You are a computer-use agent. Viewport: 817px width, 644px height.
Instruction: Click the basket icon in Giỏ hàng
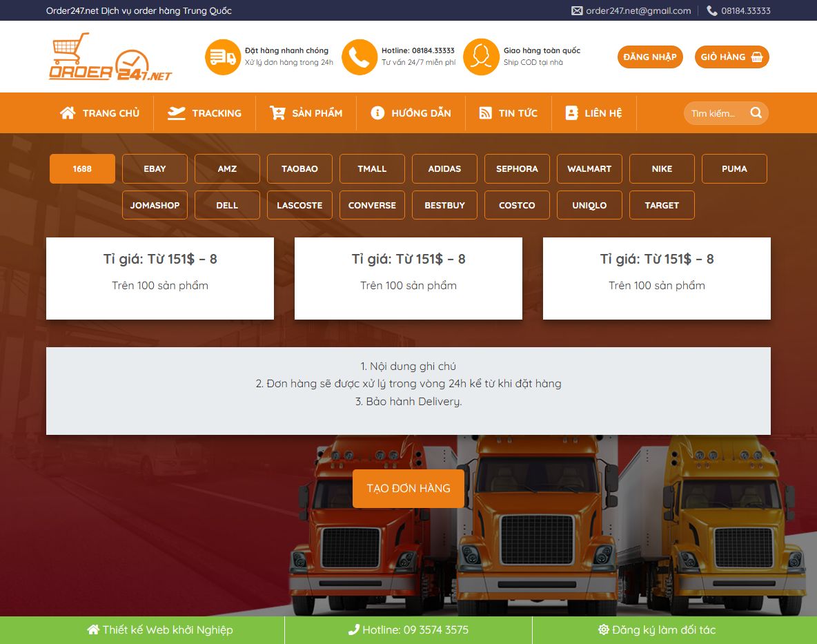(x=757, y=57)
